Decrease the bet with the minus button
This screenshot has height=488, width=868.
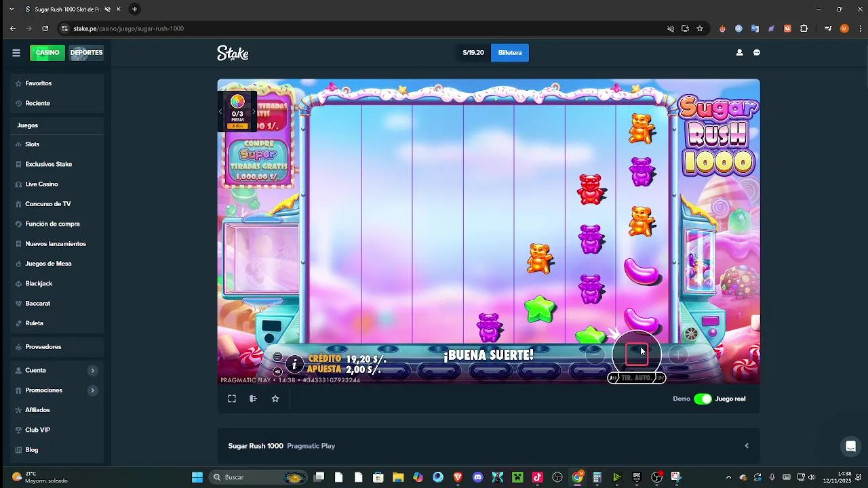[595, 354]
